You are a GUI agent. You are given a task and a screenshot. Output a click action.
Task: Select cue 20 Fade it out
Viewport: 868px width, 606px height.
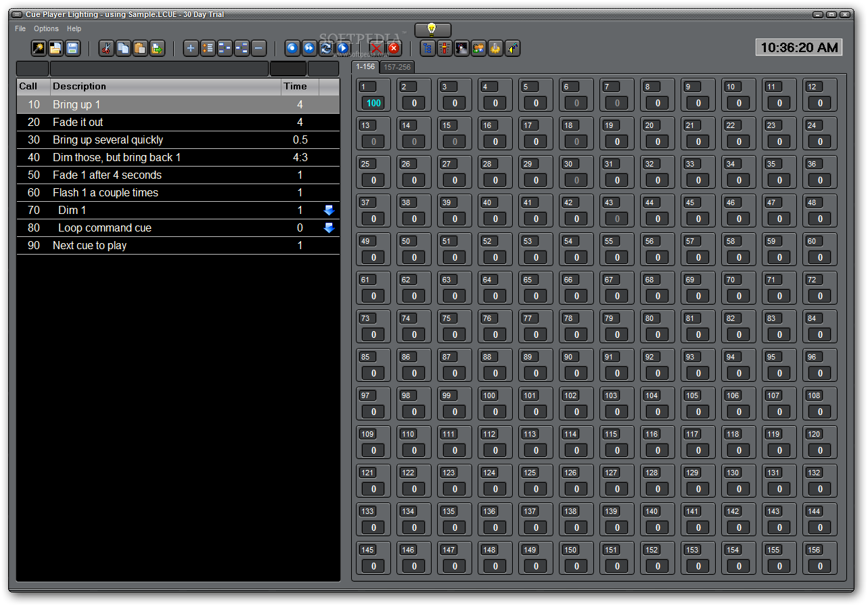coord(178,122)
